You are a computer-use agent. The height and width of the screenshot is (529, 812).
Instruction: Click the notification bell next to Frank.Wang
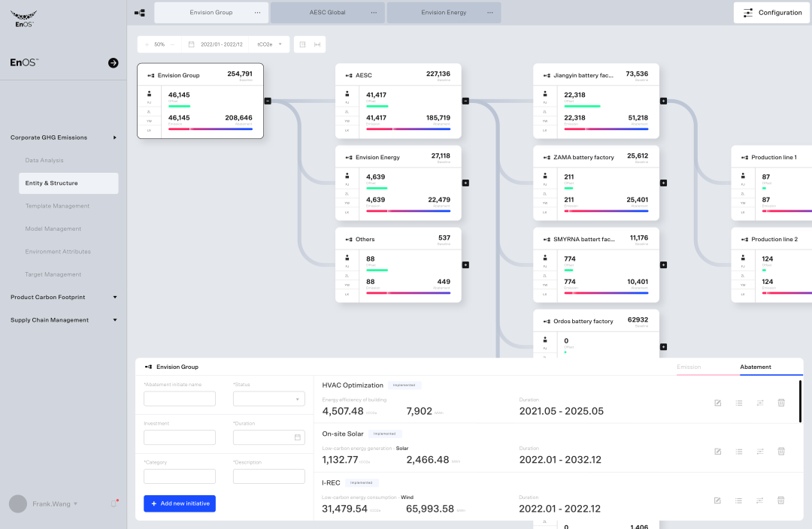pyautogui.click(x=114, y=503)
